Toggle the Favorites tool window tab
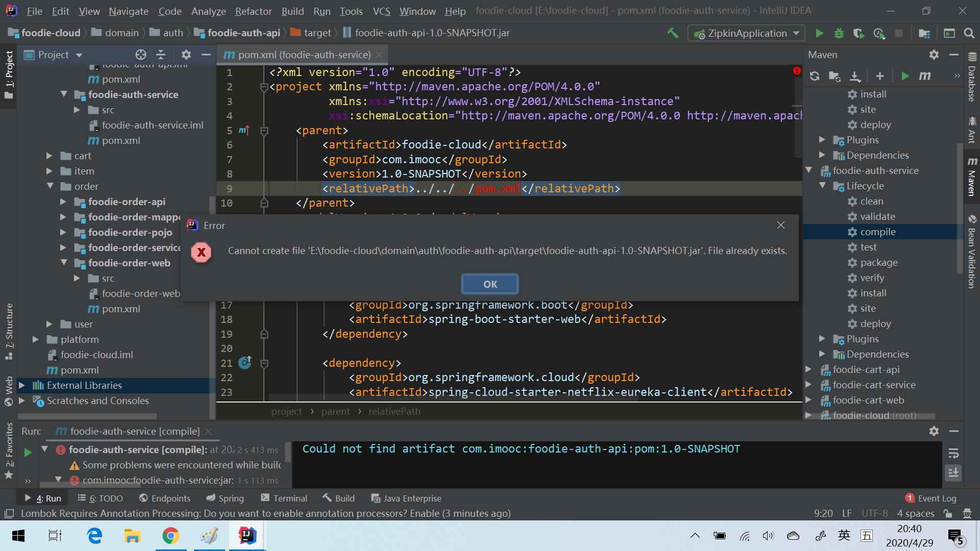980x551 pixels. [9, 451]
